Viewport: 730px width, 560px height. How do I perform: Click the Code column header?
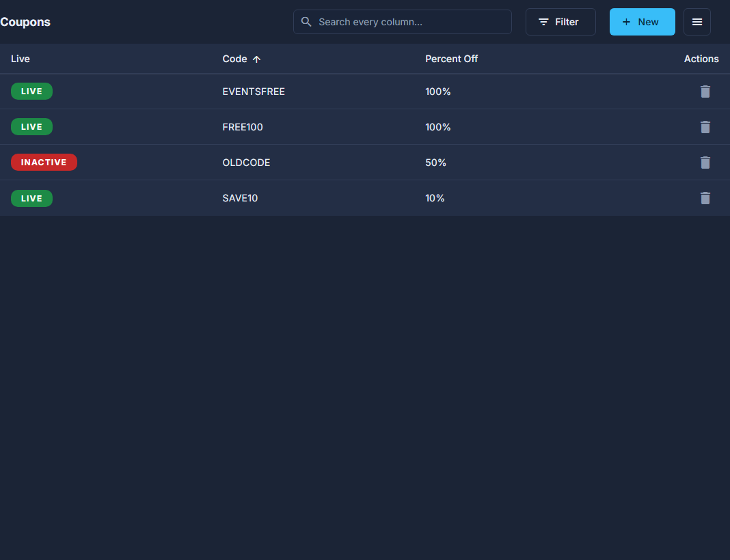pos(234,59)
